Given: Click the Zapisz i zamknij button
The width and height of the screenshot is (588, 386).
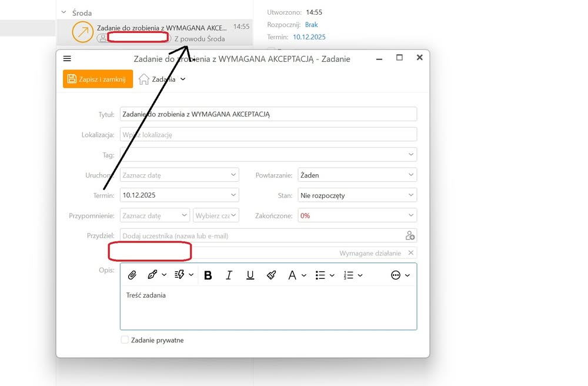Looking at the screenshot, I should 98,79.
